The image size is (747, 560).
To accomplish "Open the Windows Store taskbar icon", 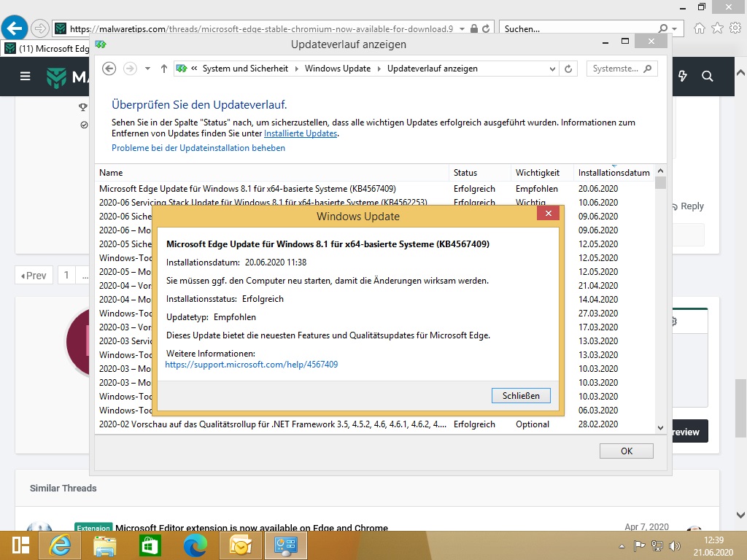I will click(x=150, y=545).
